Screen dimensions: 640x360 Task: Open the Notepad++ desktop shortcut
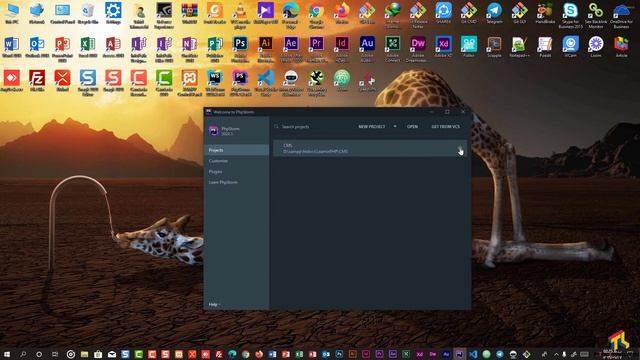519,47
